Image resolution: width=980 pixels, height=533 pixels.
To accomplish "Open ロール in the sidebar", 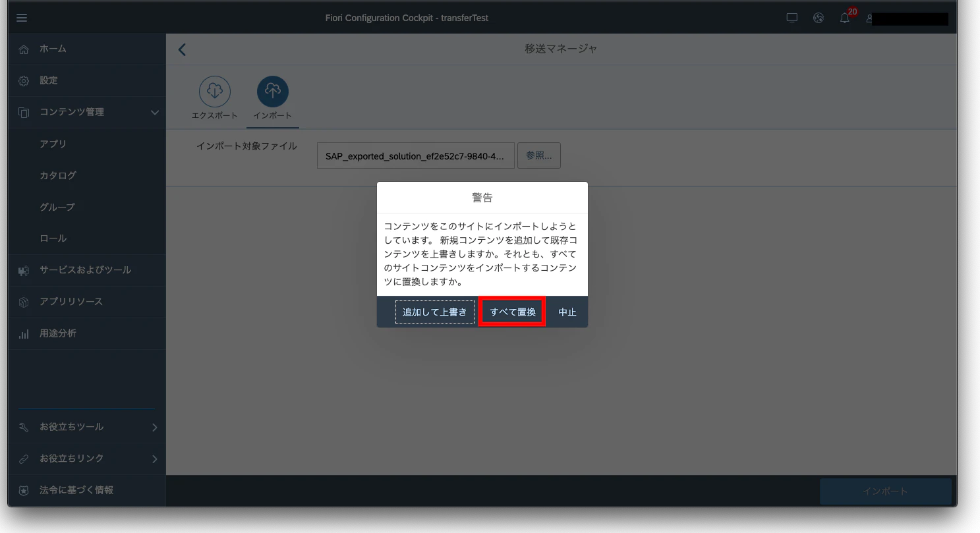I will pyautogui.click(x=86, y=238).
